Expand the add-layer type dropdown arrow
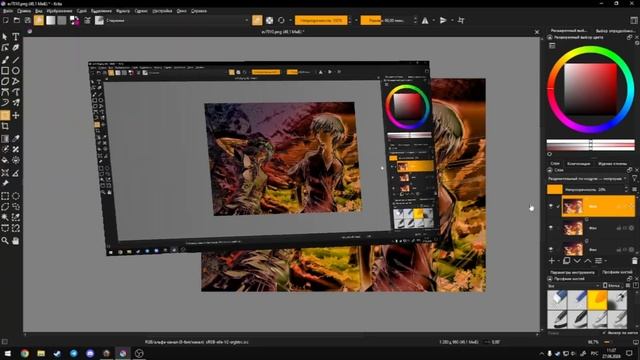 [558, 261]
